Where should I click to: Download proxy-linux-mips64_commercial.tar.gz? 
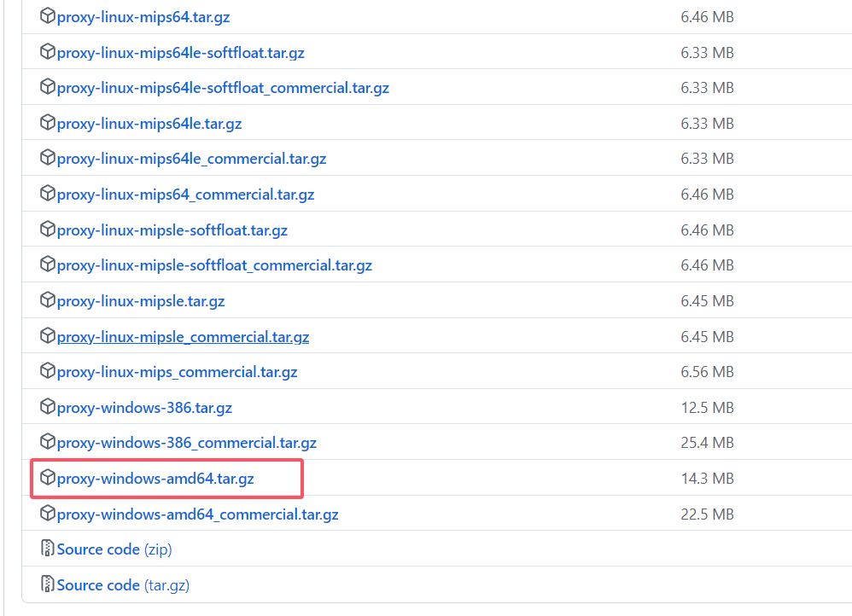186,195
